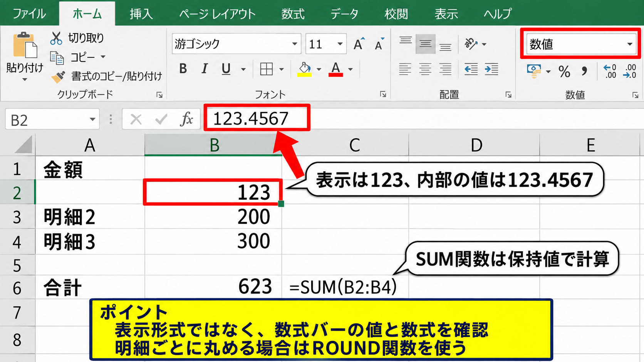
Task: Switch to the 数式 tab
Action: coord(293,14)
